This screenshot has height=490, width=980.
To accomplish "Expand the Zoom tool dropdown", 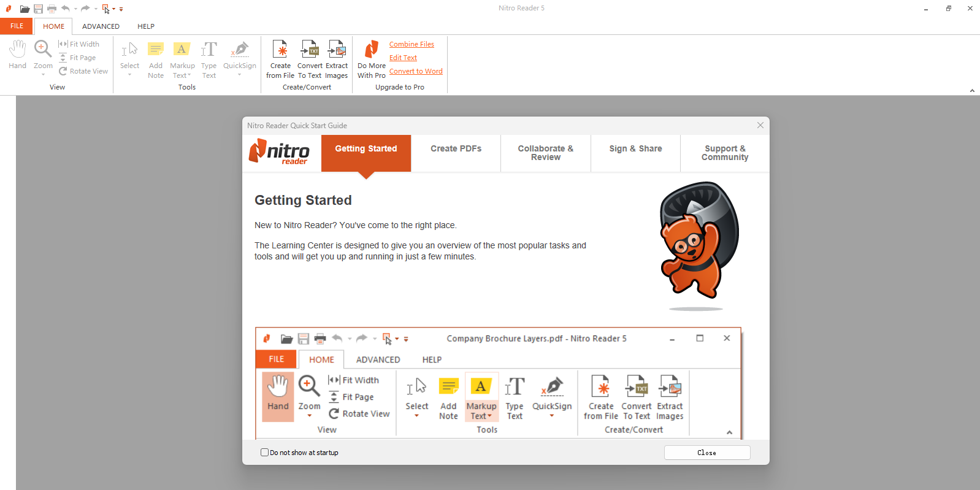I will click(x=43, y=74).
